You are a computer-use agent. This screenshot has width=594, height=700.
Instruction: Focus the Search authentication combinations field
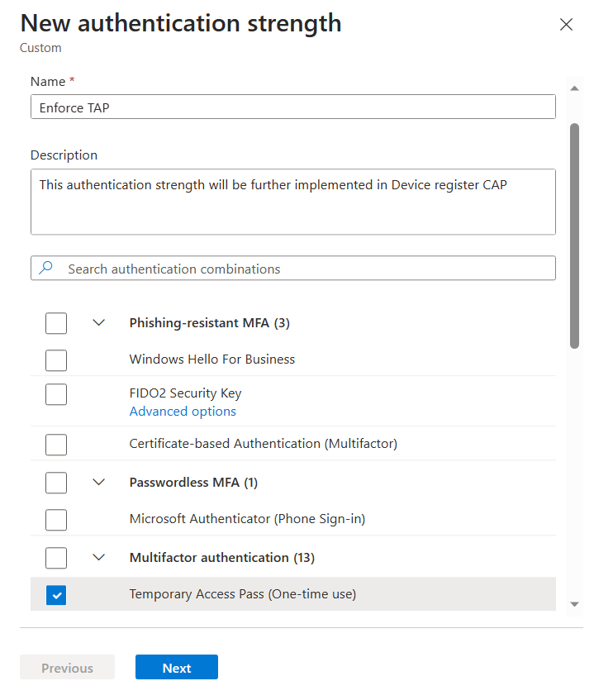coord(293,268)
